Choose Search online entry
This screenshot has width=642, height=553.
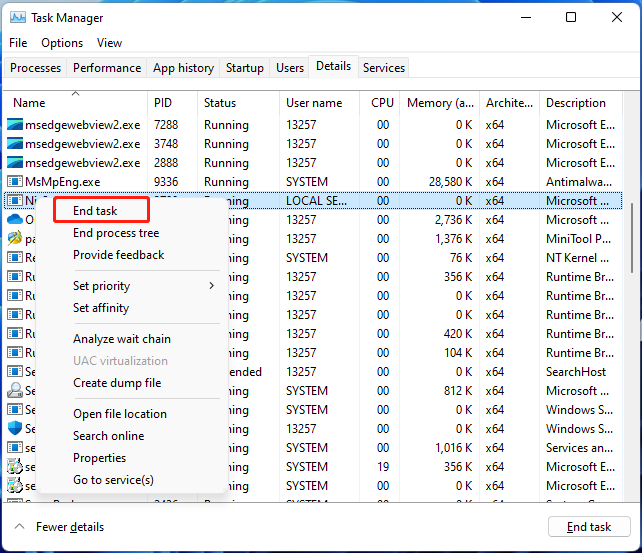109,436
